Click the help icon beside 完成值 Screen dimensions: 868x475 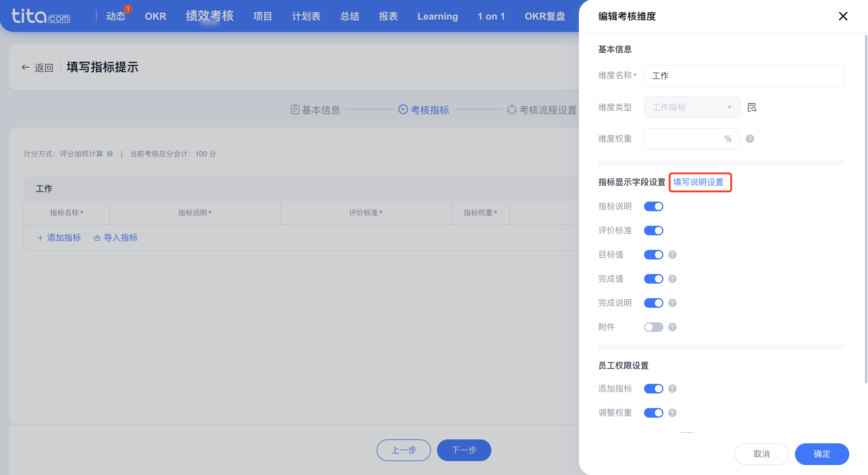pyautogui.click(x=672, y=279)
